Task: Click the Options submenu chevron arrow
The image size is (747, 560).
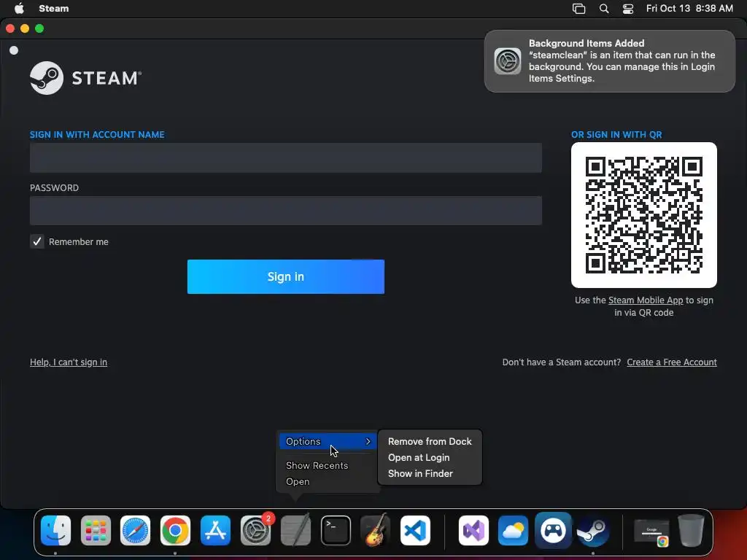Action: [x=368, y=441]
